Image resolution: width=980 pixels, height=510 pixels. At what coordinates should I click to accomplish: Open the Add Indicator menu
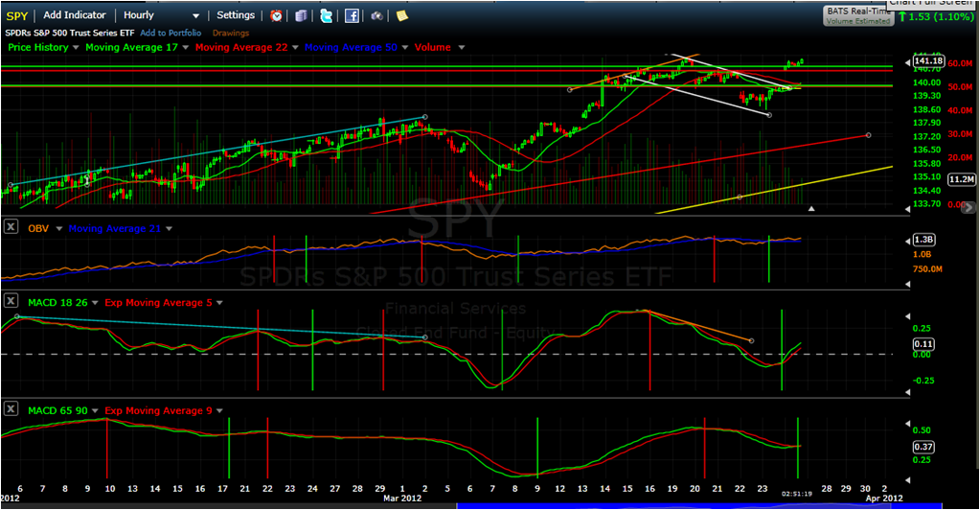point(75,15)
